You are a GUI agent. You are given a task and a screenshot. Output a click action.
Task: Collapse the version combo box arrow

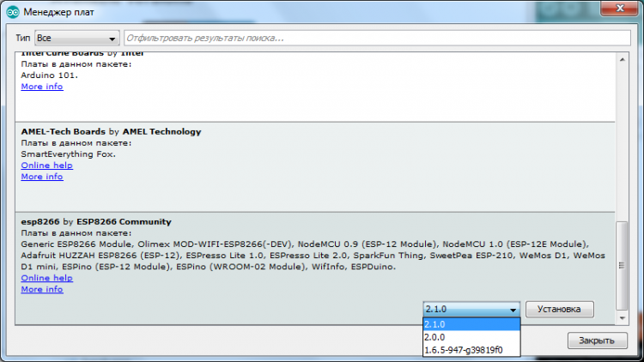point(513,310)
